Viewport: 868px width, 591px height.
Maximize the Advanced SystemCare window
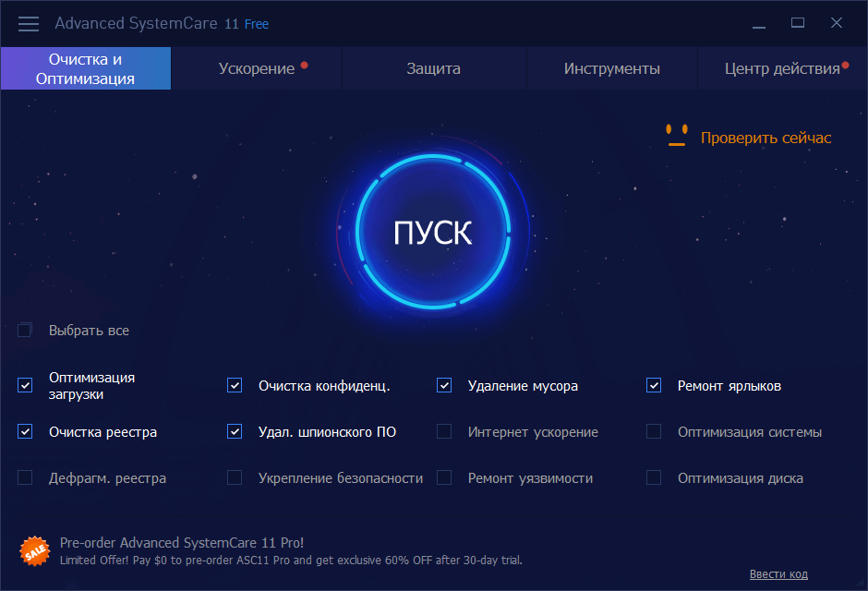[x=798, y=23]
